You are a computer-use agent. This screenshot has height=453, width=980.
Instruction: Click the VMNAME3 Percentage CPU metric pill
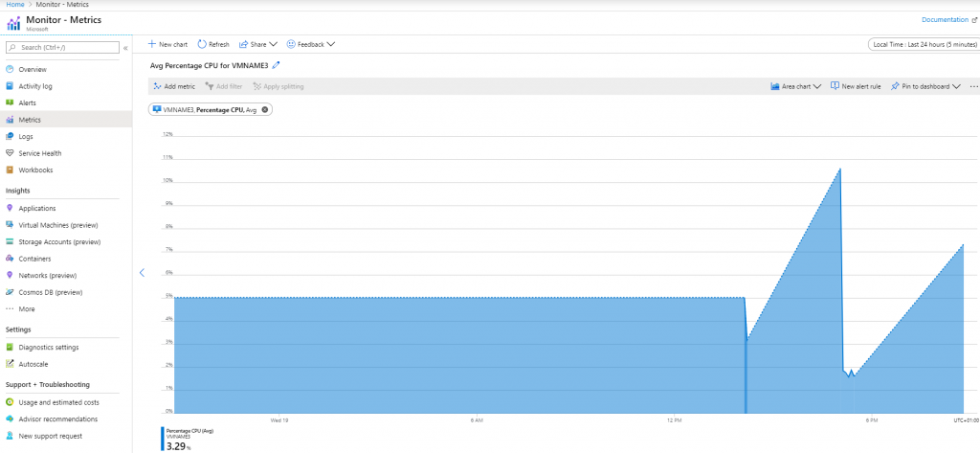point(210,109)
